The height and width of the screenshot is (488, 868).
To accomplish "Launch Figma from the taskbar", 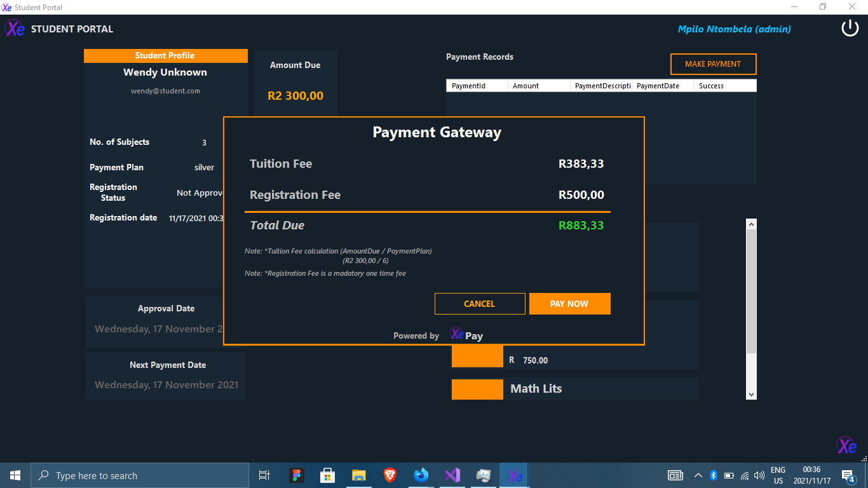I will pos(296,475).
